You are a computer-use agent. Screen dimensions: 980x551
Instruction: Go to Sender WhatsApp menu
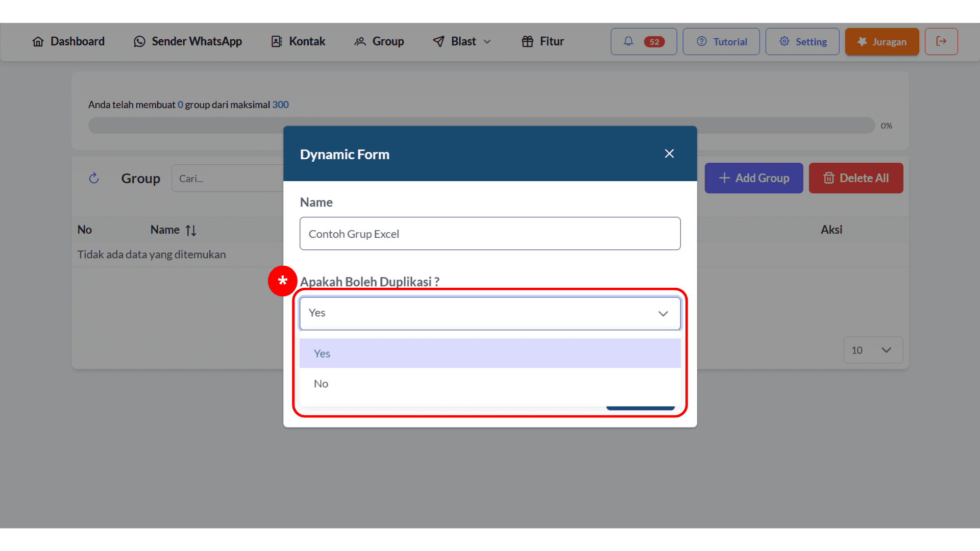click(x=188, y=41)
